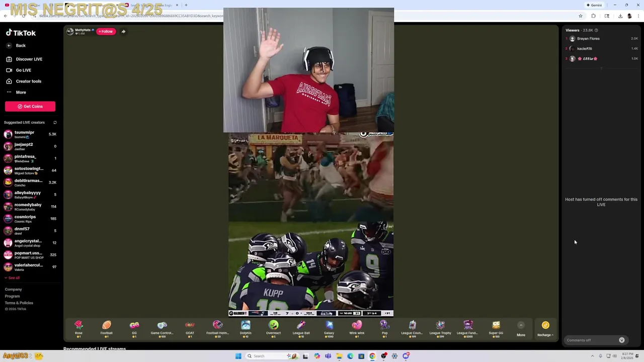Image resolution: width=644 pixels, height=362 pixels.
Task: Go Back from the LIVE
Action: coord(16,46)
